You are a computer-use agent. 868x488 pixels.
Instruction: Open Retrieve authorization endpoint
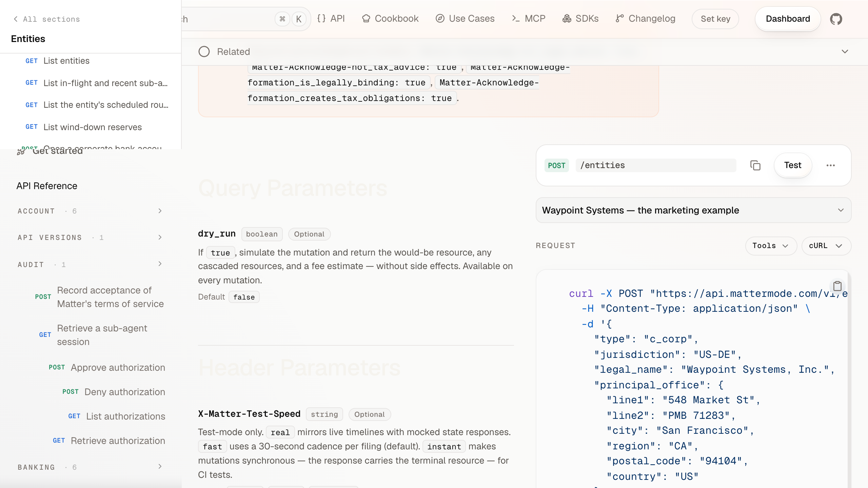point(109,441)
